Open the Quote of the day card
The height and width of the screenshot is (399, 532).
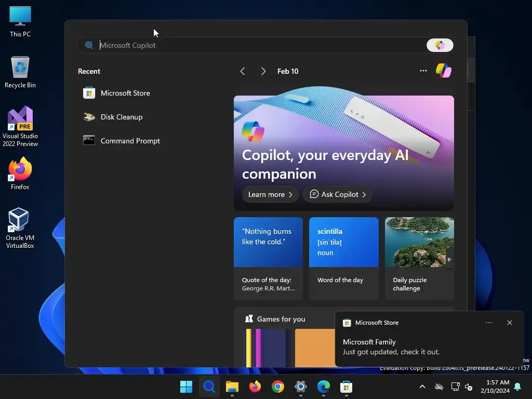pyautogui.click(x=268, y=259)
